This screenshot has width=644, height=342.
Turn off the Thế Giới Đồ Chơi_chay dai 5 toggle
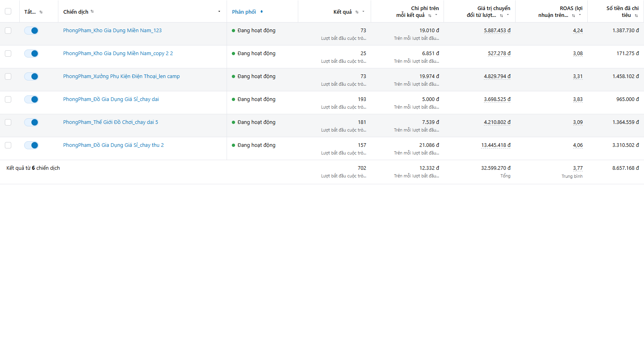[x=31, y=122]
